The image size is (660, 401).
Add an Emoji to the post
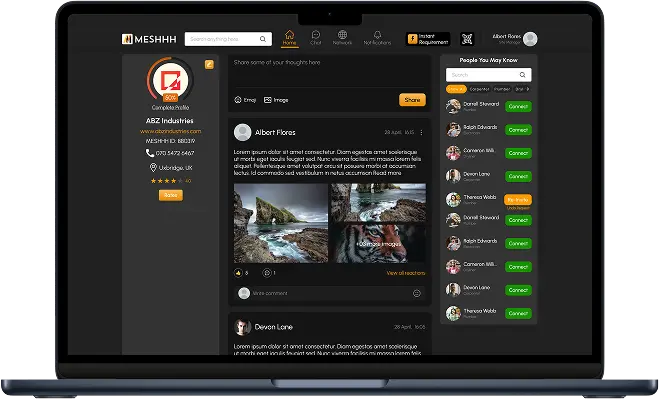tap(245, 100)
